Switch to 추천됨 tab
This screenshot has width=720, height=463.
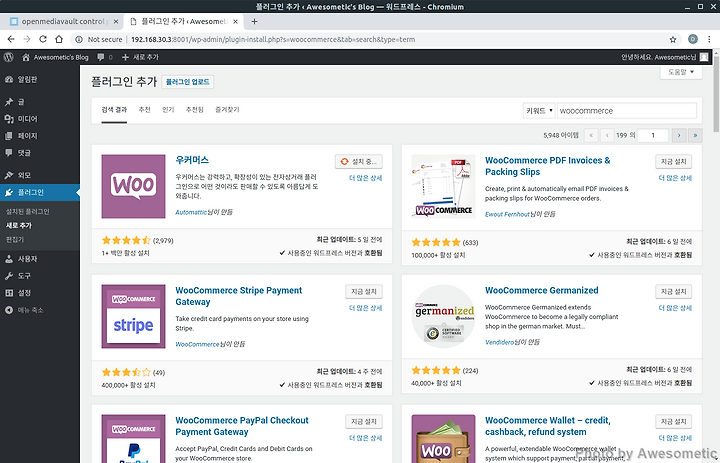(x=195, y=110)
